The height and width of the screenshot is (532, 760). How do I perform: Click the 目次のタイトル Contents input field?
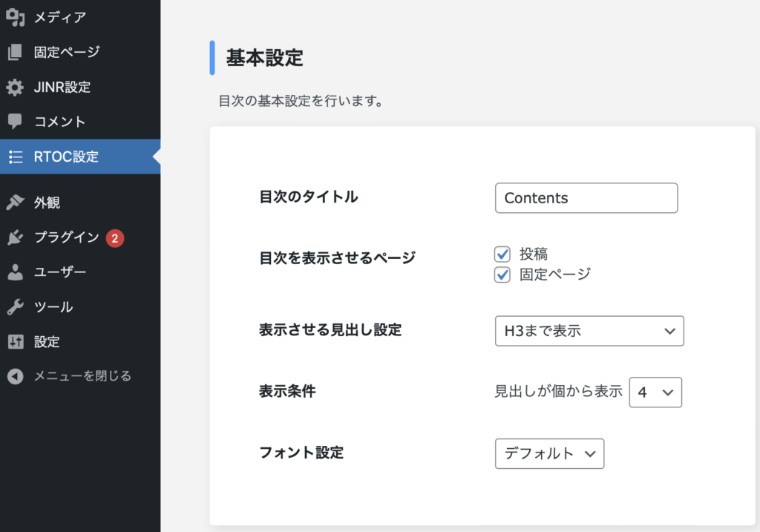coord(586,198)
